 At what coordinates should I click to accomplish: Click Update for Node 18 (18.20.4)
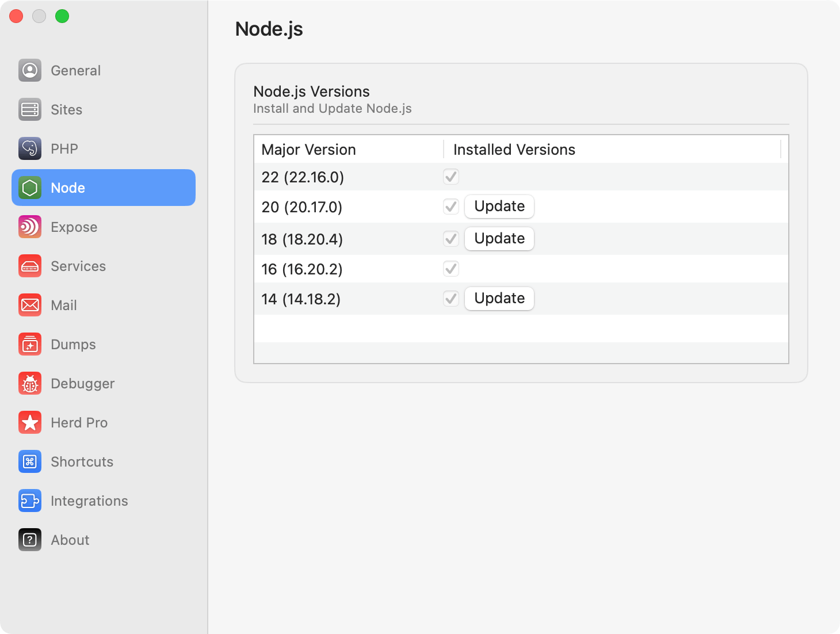point(499,238)
